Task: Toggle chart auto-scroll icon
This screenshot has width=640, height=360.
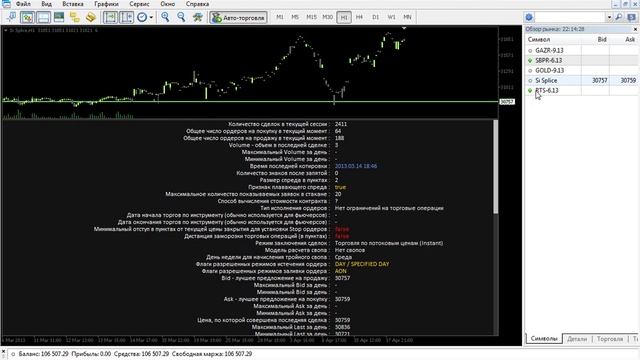Action: click(x=110, y=17)
